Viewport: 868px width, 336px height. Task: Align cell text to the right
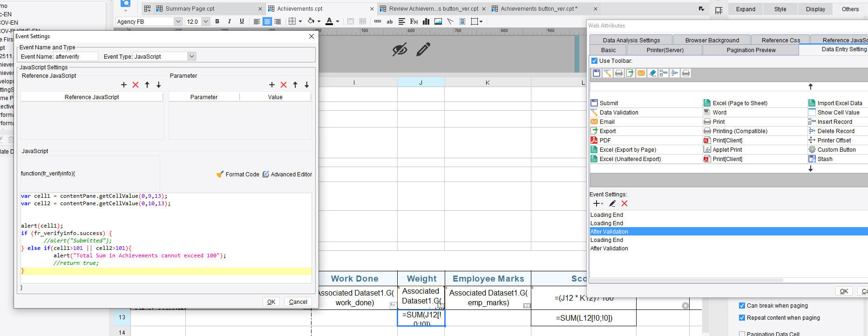278,21
